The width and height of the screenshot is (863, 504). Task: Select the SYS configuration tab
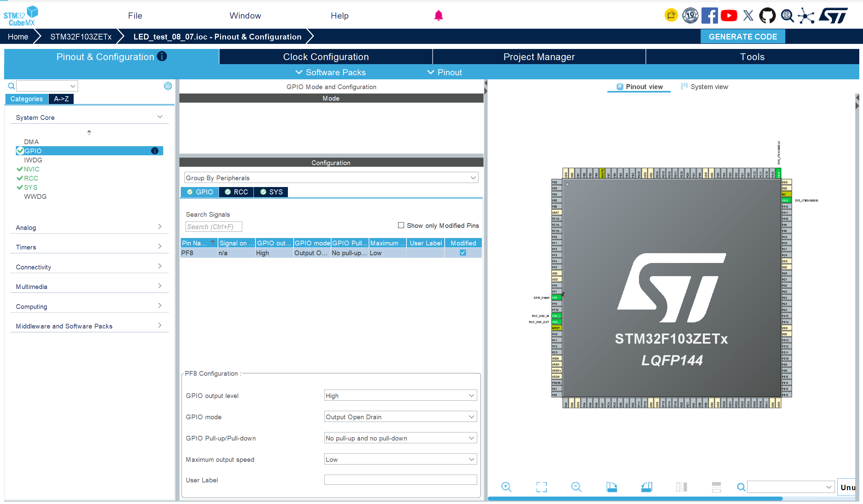pos(271,192)
